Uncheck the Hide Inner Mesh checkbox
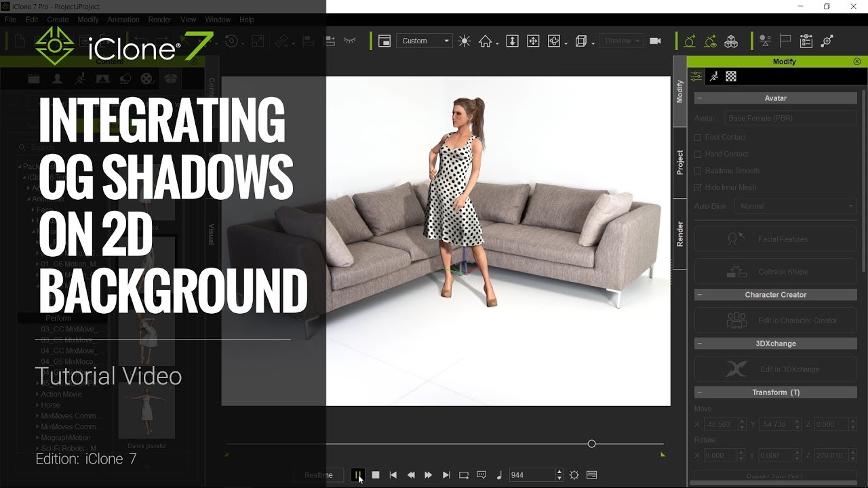This screenshot has width=868, height=488. point(698,188)
